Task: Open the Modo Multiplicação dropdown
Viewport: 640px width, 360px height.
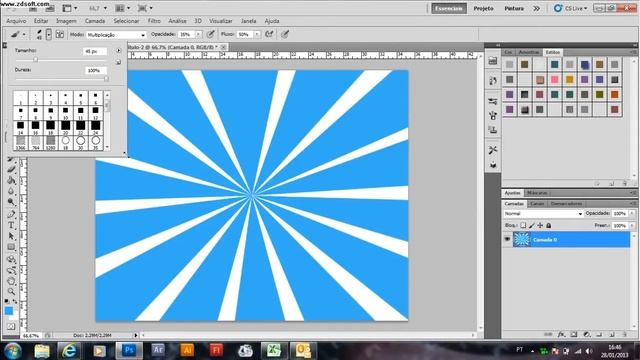Action: click(116, 35)
